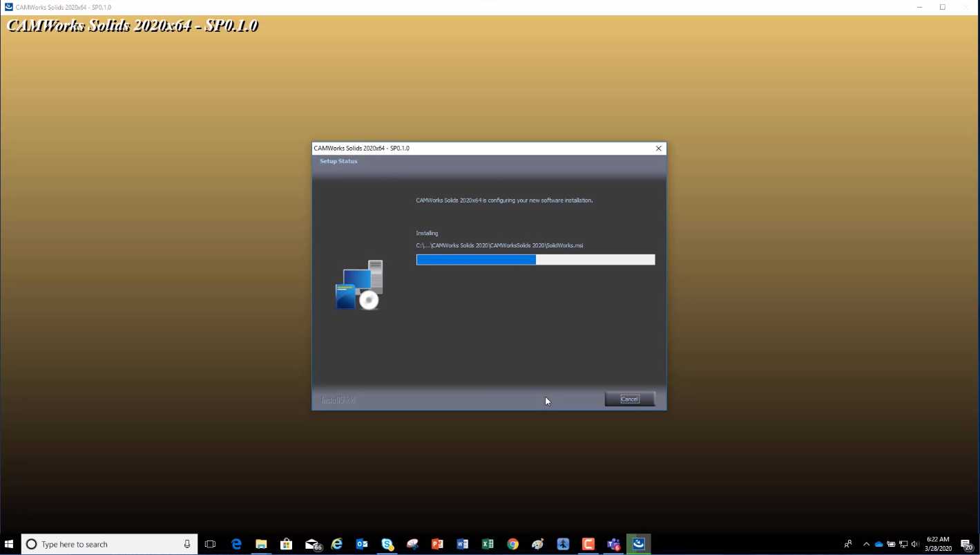Open the blue tree-logo app in taskbar
980x555 pixels.
(x=563, y=544)
